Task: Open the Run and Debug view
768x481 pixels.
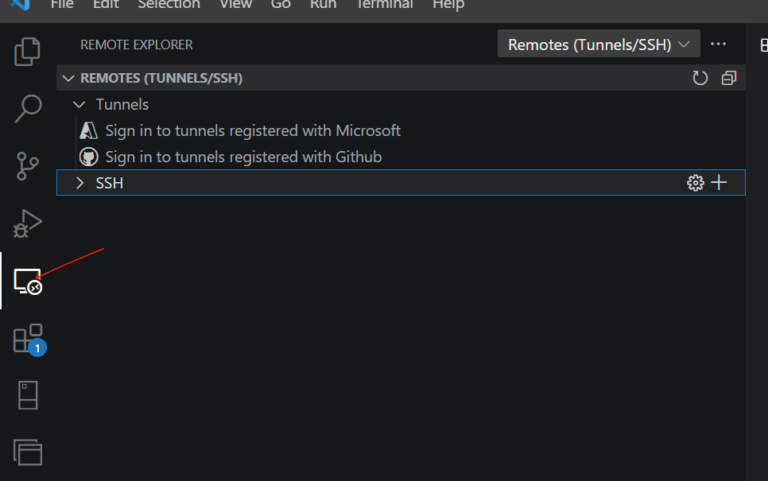Action: pyautogui.click(x=28, y=223)
